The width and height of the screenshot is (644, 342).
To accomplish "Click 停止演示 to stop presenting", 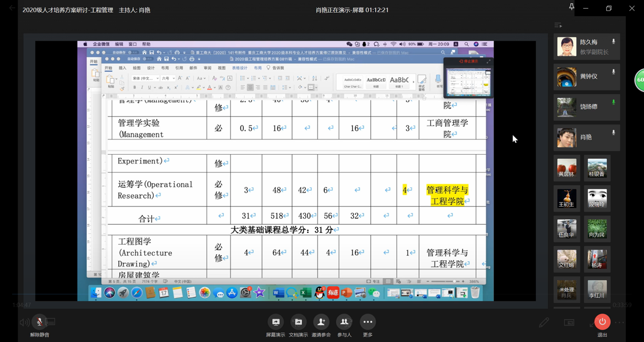I will (469, 61).
